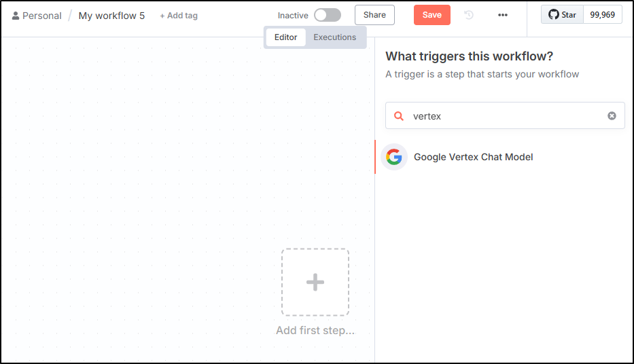This screenshot has width=634, height=364.
Task: Click the Personal user icon
Action: click(x=16, y=16)
